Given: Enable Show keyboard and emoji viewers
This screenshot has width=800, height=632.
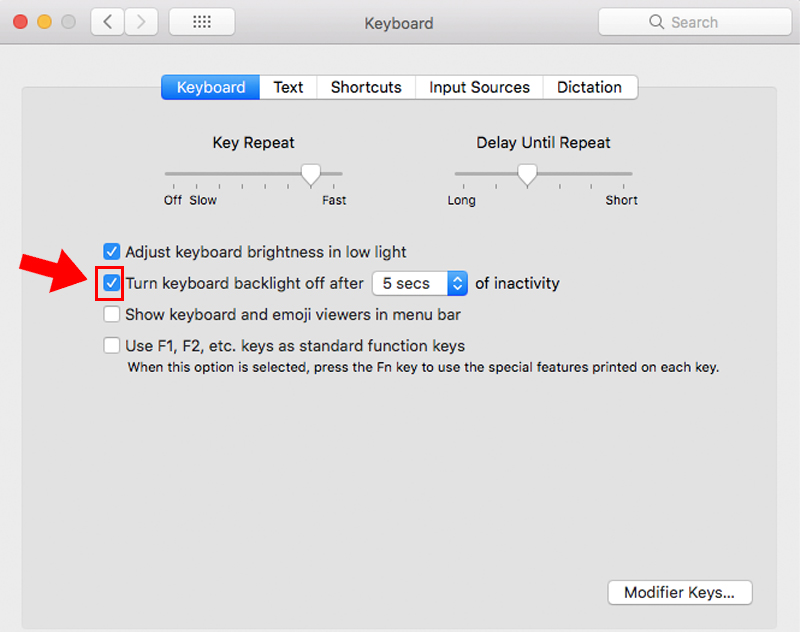Looking at the screenshot, I should click(x=112, y=314).
